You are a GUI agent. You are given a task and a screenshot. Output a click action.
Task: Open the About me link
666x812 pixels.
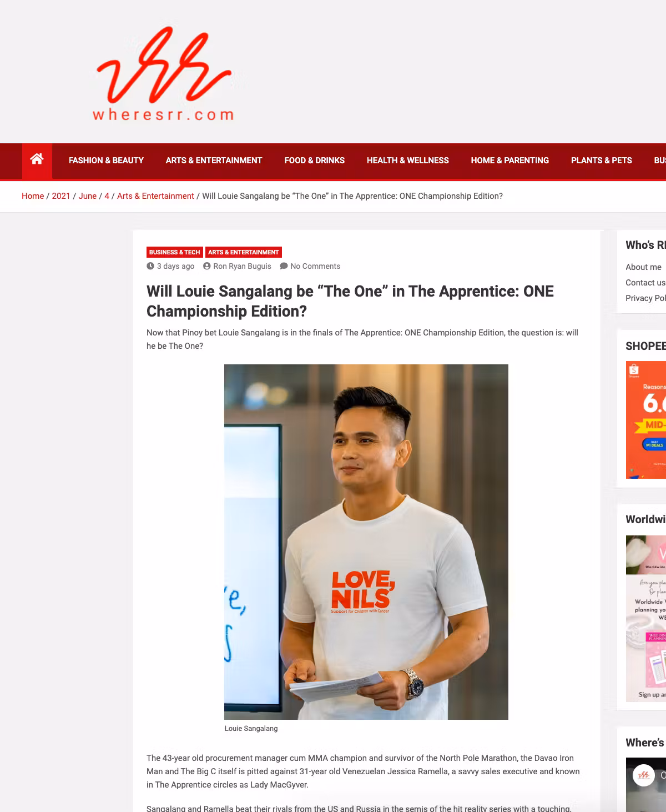pyautogui.click(x=643, y=267)
